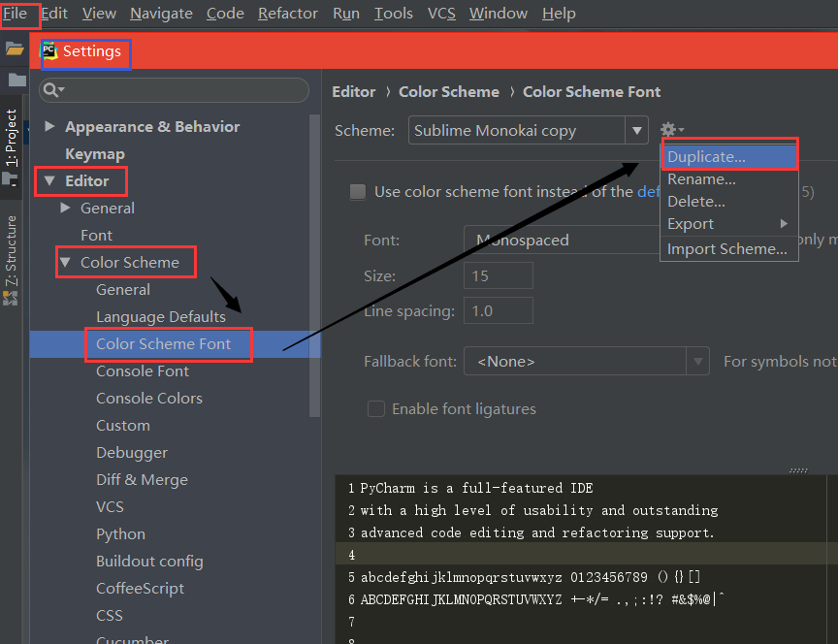Viewport: 838px width, 644px height.
Task: Select Python tree item
Action: (121, 533)
